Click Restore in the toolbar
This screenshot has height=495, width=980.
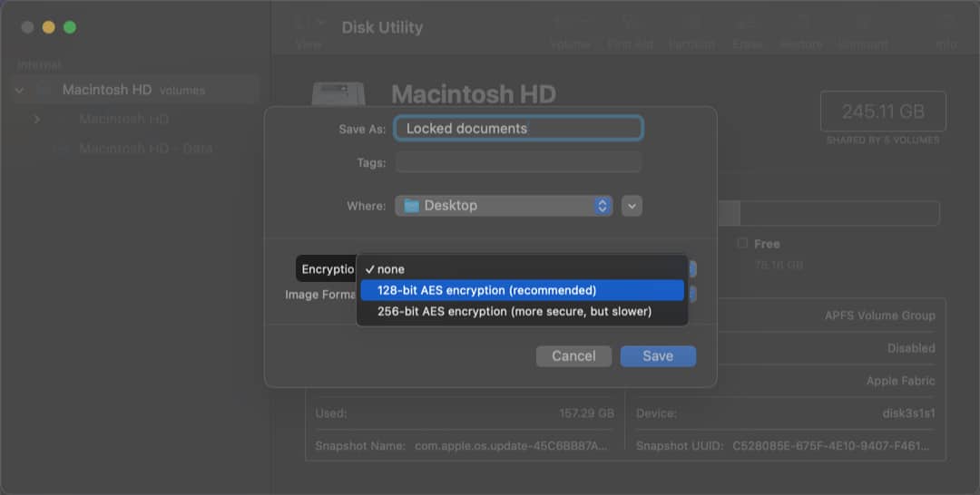800,33
